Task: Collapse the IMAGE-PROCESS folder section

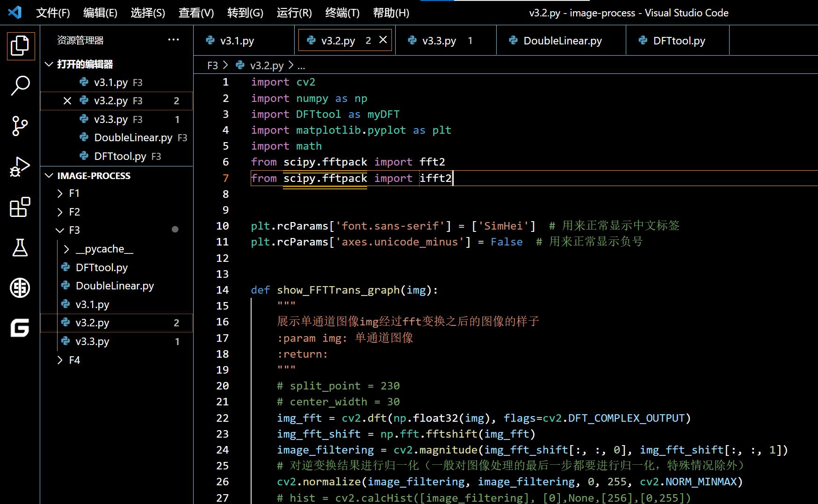Action: (116, 176)
